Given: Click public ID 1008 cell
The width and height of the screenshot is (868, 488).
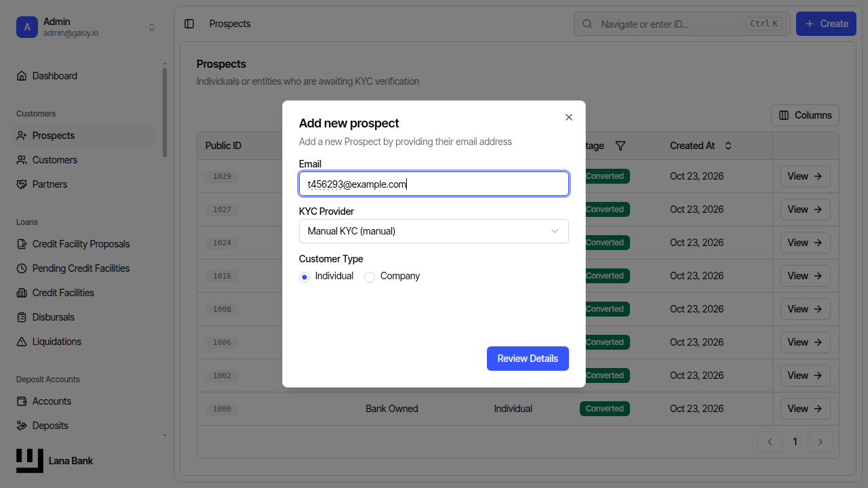Looking at the screenshot, I should (x=222, y=309).
